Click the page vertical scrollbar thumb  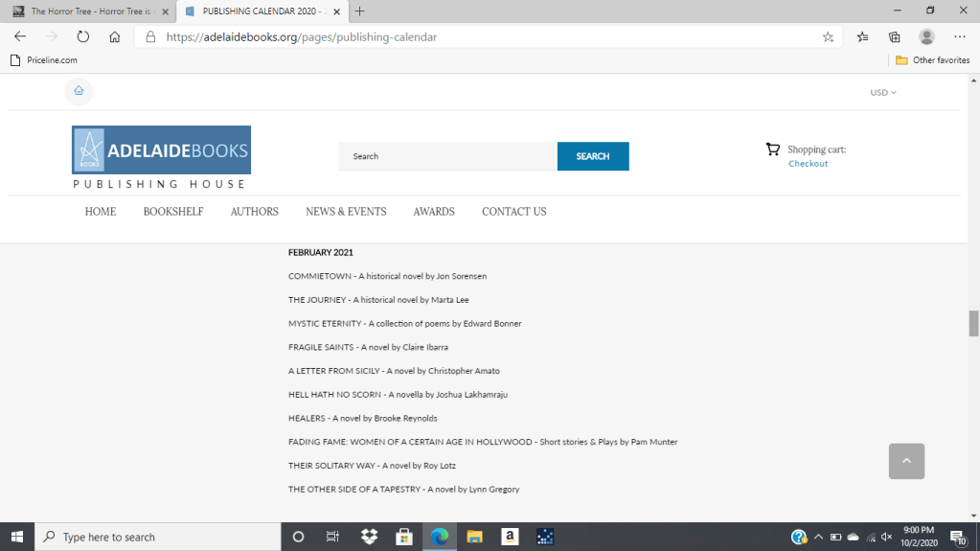point(973,324)
